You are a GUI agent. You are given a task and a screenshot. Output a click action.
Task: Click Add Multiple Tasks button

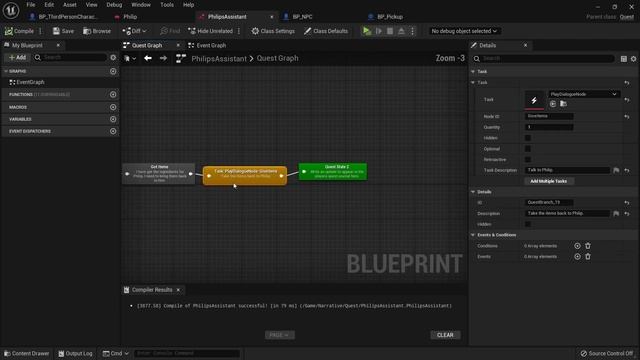(549, 181)
